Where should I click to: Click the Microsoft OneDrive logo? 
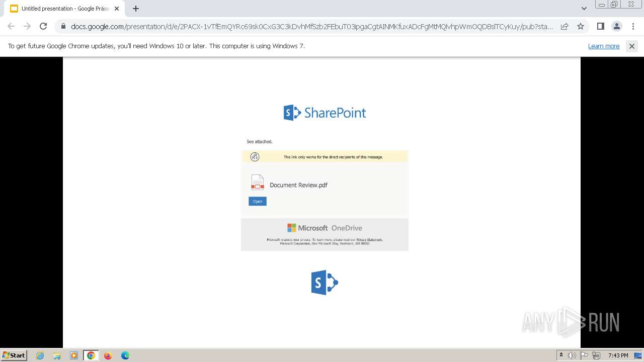click(x=325, y=228)
